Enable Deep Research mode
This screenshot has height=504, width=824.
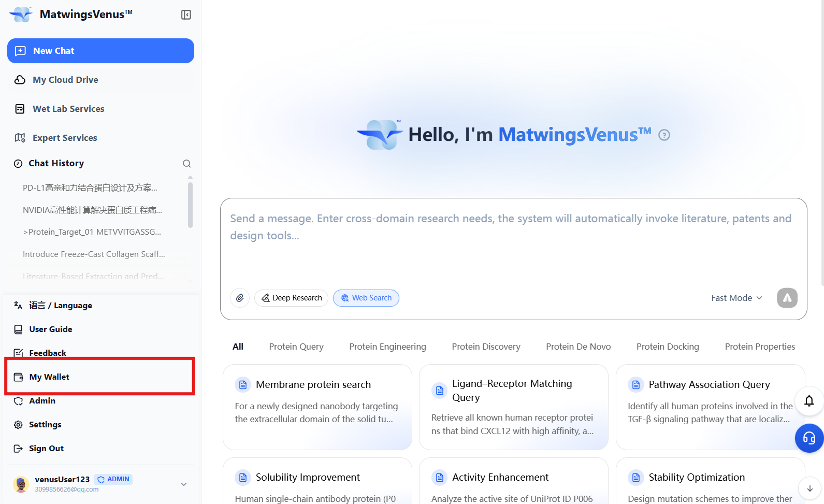pyautogui.click(x=291, y=298)
